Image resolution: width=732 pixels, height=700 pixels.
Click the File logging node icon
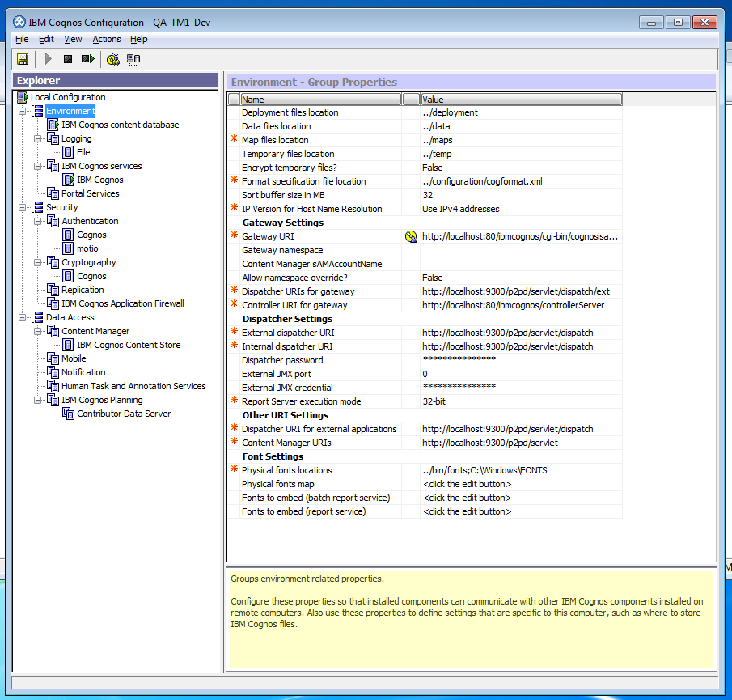[68, 152]
